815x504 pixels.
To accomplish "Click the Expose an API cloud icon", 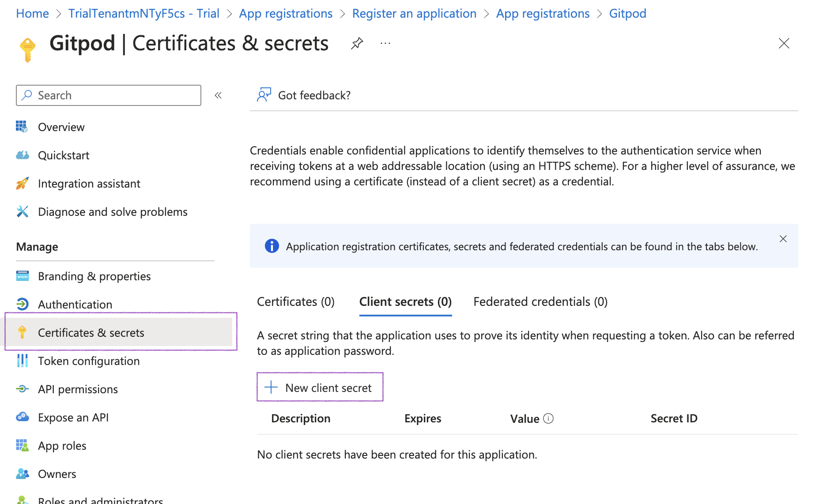I will click(x=22, y=417).
